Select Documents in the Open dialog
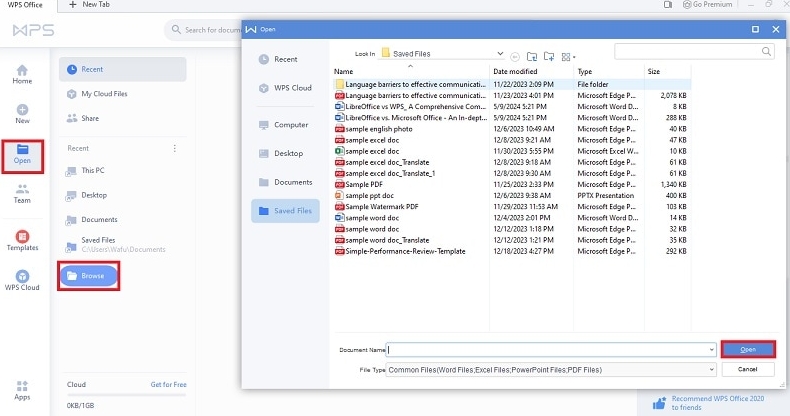 pyautogui.click(x=285, y=182)
